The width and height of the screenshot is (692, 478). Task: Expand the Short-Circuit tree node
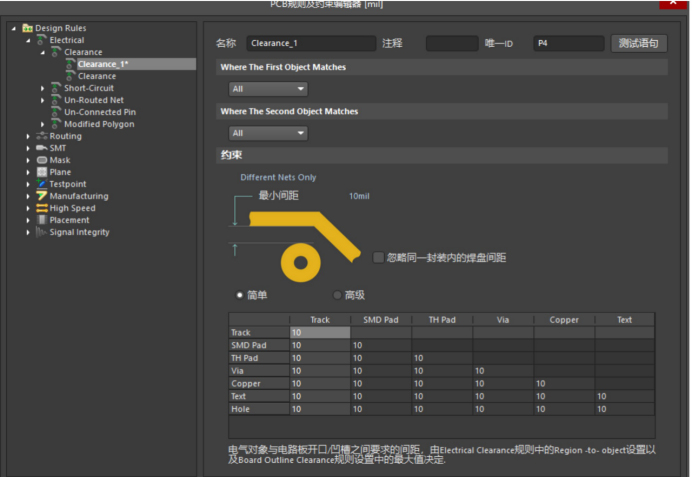click(44, 88)
